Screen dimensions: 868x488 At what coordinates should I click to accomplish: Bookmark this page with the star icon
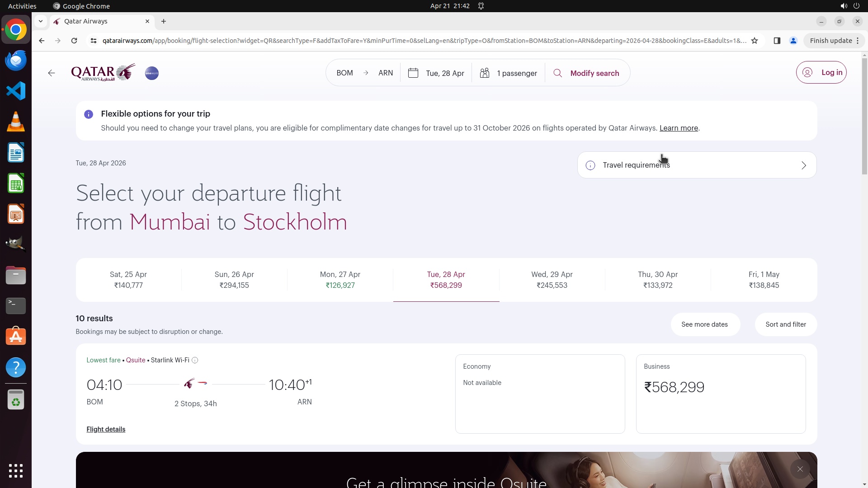[x=755, y=41]
